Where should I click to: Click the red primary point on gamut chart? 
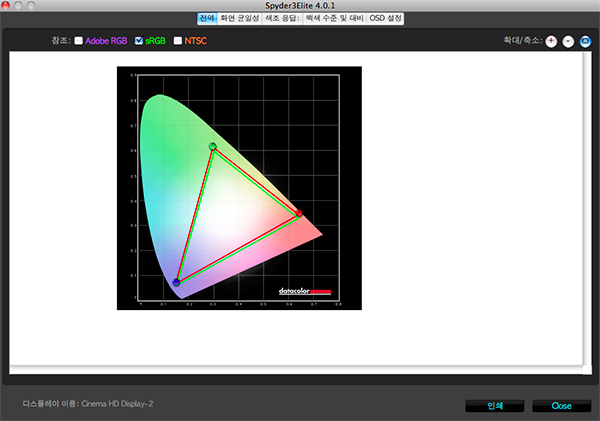pos(298,213)
